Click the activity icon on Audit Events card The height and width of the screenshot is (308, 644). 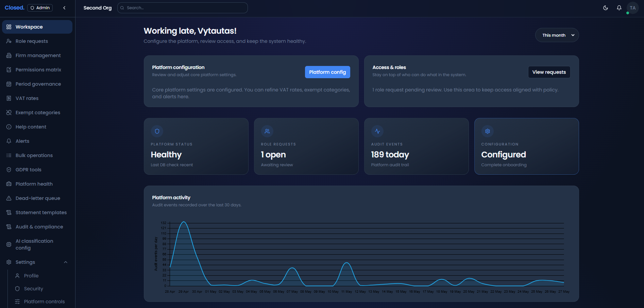[x=377, y=131]
